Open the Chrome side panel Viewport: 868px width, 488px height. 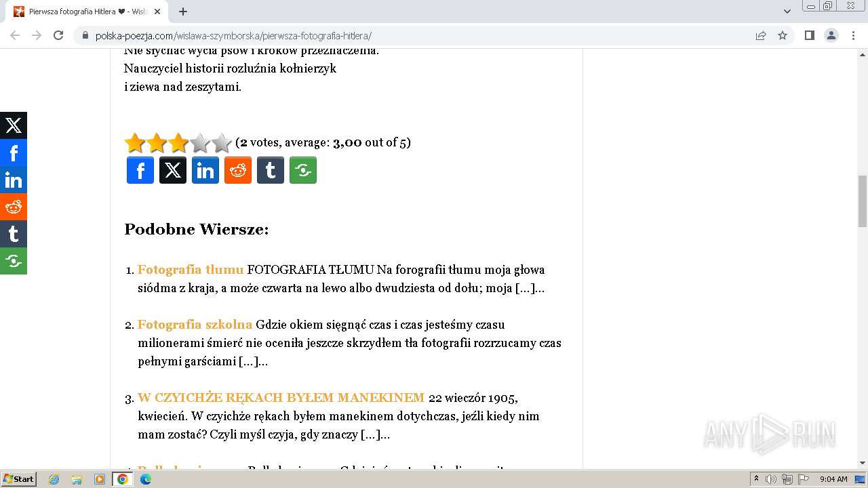click(x=809, y=35)
